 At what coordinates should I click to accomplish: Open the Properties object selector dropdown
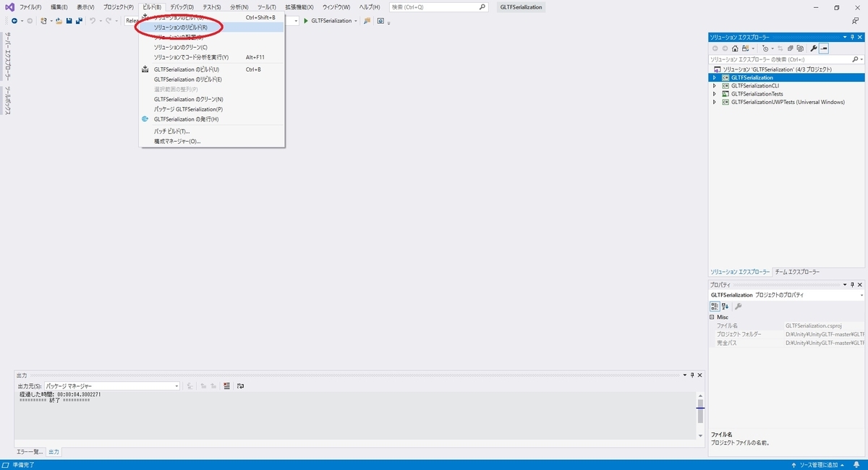pyautogui.click(x=861, y=295)
